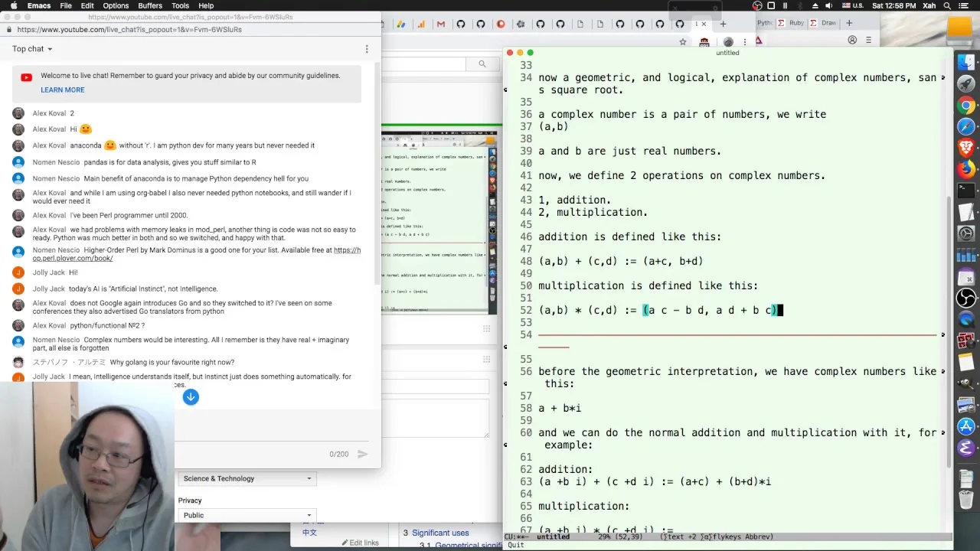
Task: Click the volume icon in menu bar
Action: coord(829,5)
